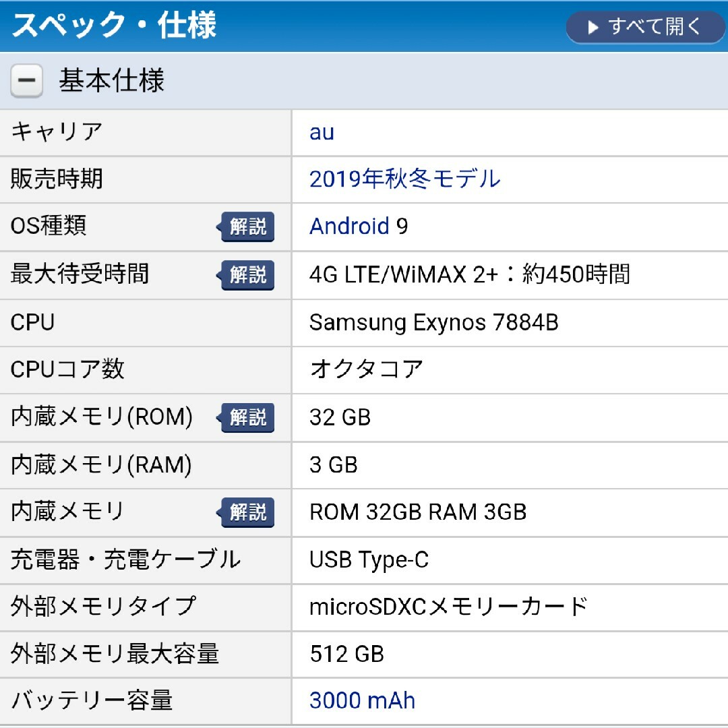Open the 3000 mAh battery link
This screenshot has width=728, height=728.
pos(362,700)
